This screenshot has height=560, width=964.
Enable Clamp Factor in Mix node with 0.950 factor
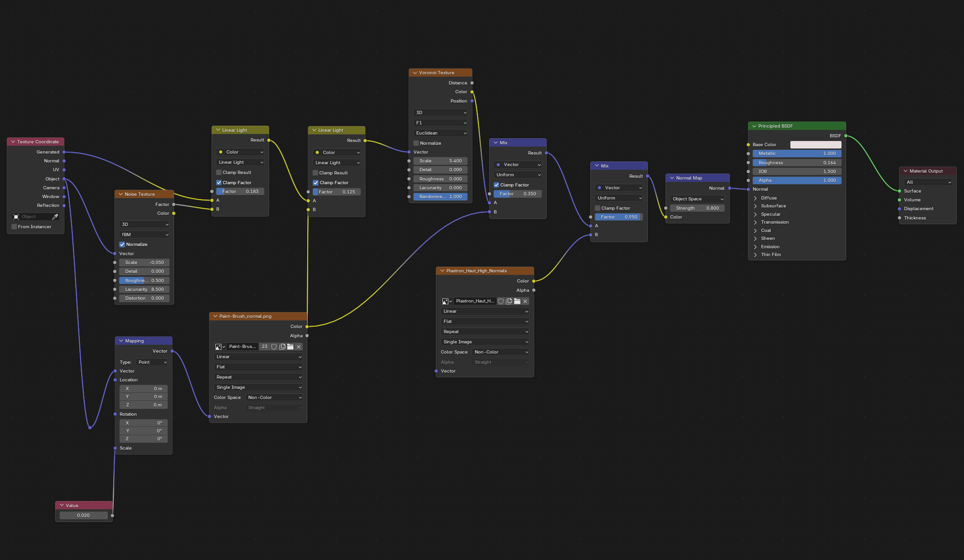pyautogui.click(x=598, y=208)
